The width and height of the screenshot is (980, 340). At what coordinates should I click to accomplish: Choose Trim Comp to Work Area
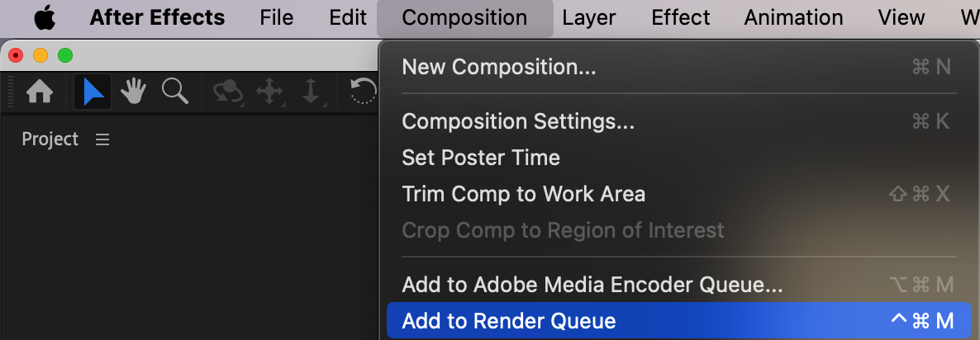point(523,194)
